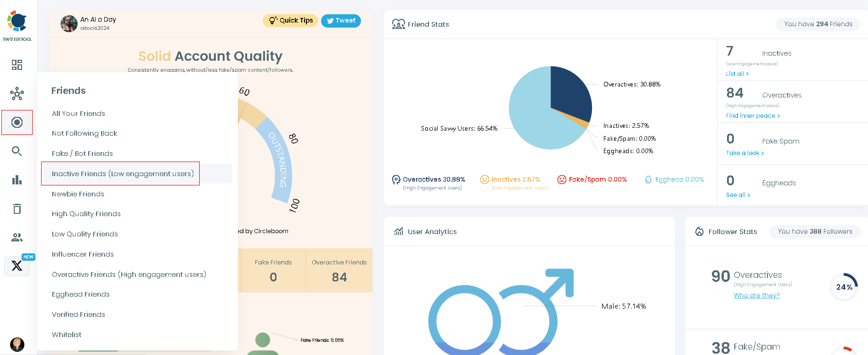The width and height of the screenshot is (868, 355).
Task: Open Verified Friends menu item
Action: pos(79,315)
